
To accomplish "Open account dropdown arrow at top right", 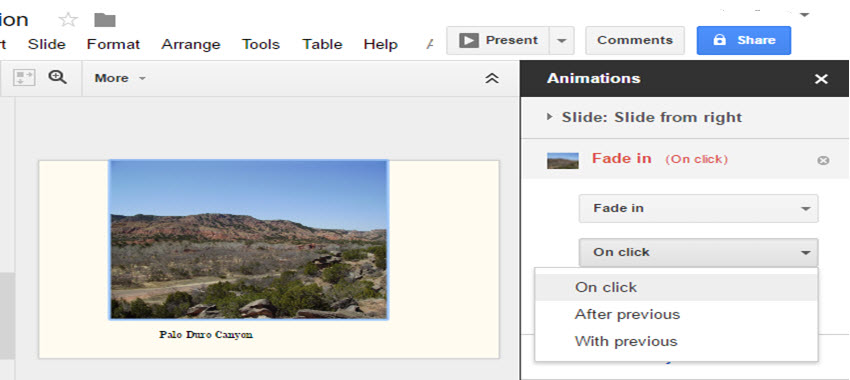I will [805, 15].
